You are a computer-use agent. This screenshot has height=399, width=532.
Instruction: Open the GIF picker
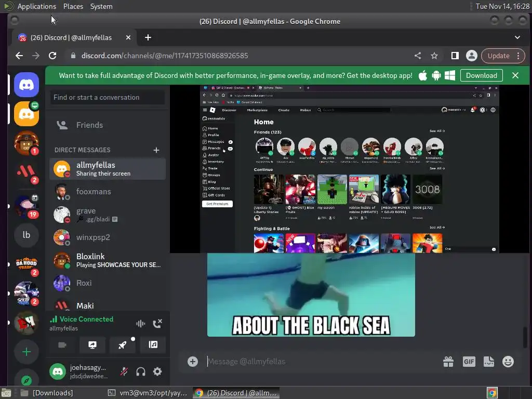click(x=469, y=362)
